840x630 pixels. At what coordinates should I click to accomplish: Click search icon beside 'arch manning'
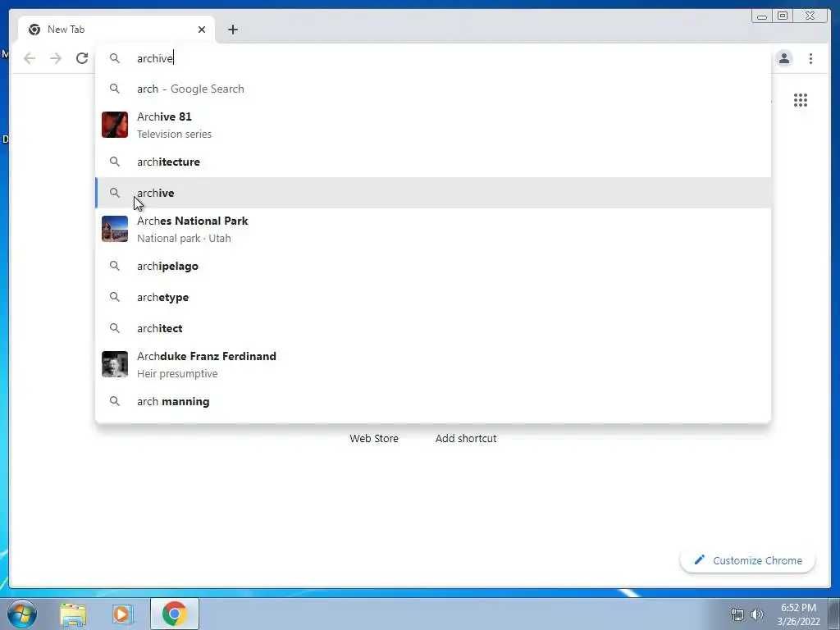115,400
